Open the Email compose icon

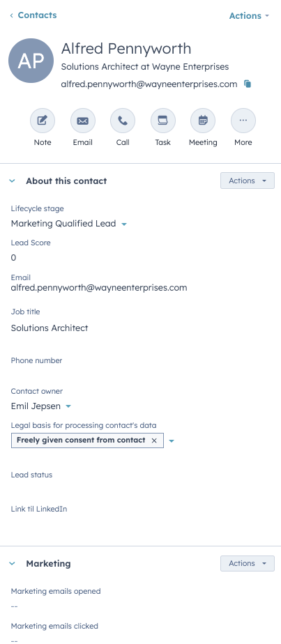click(82, 121)
